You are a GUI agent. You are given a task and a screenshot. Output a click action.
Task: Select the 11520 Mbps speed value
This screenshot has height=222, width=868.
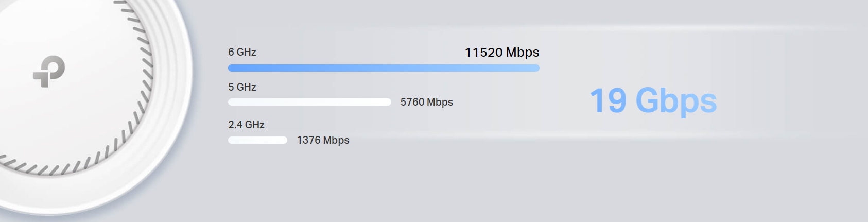(x=502, y=53)
